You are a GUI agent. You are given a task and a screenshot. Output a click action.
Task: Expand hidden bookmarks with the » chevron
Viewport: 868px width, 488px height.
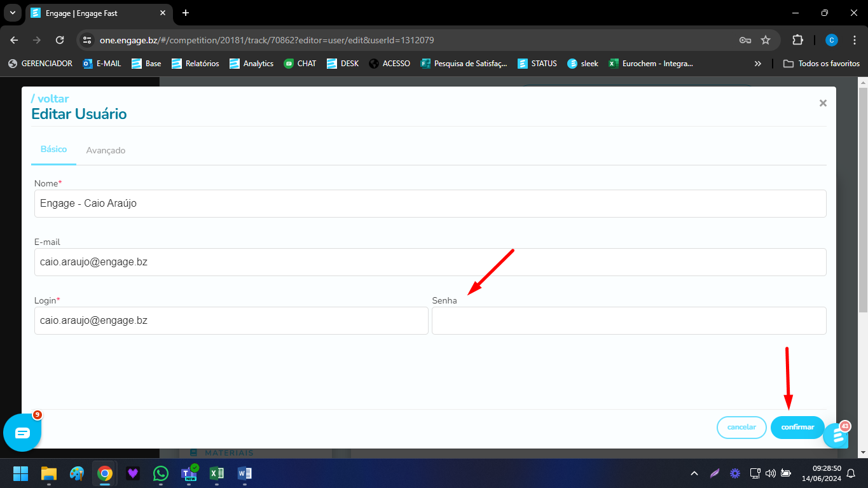pos(758,64)
